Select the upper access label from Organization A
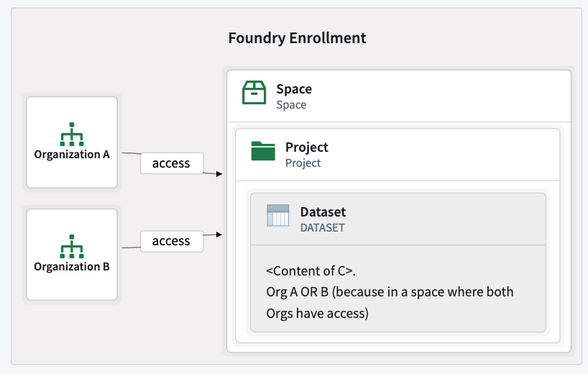Viewport: 588px width, 374px height. point(171,163)
